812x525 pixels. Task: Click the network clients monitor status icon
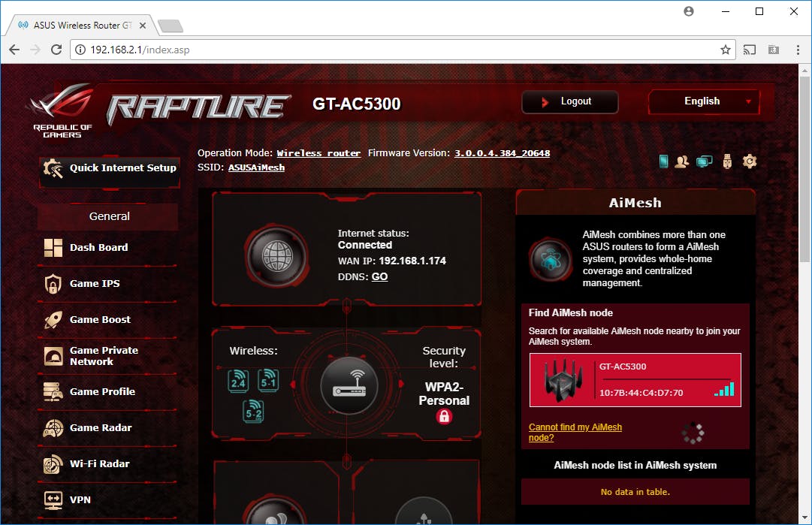click(705, 161)
